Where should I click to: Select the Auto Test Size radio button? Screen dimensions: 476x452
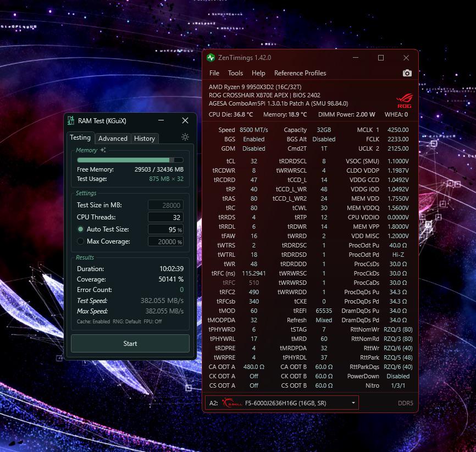click(x=80, y=229)
